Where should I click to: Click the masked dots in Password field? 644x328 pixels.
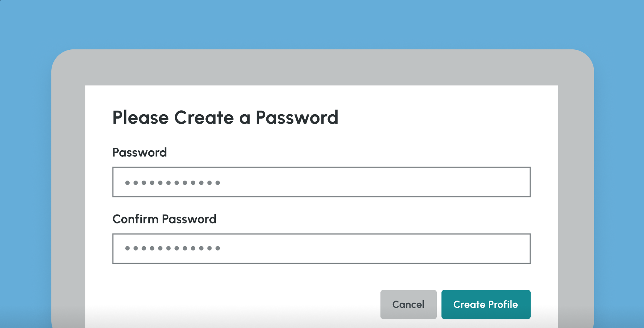pos(172,183)
